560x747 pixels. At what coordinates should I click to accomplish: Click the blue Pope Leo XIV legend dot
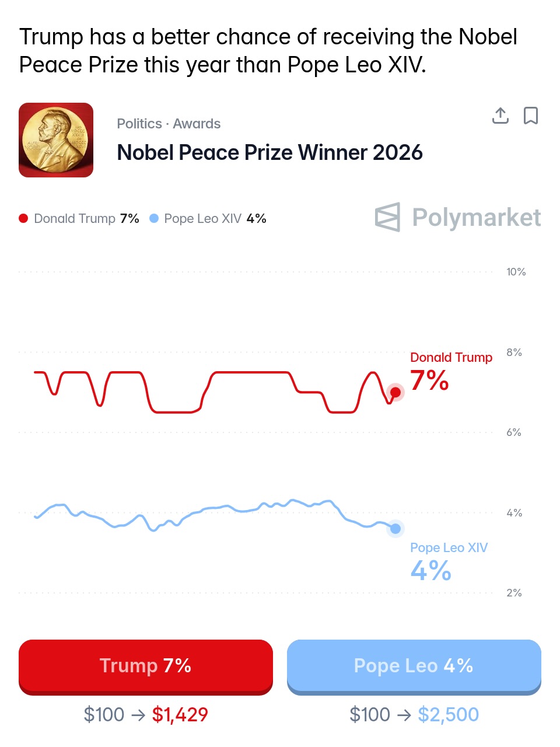tap(154, 218)
